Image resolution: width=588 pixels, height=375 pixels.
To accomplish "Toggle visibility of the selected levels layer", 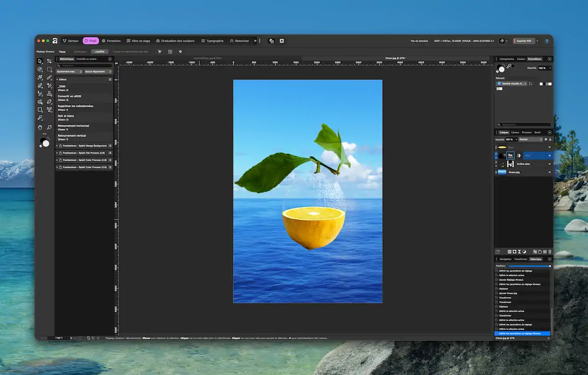I will click(x=549, y=156).
